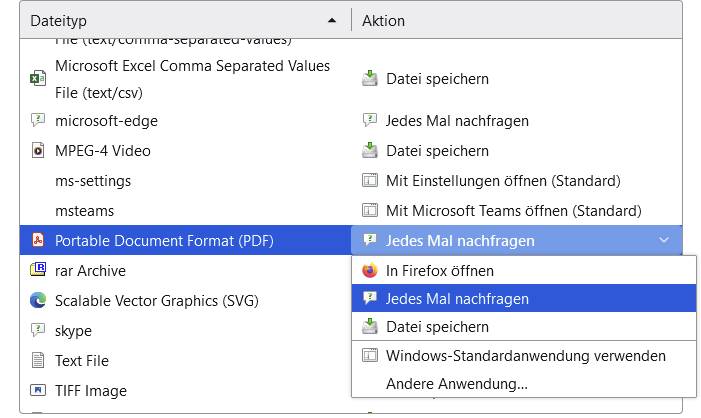
Task: Click the MPEG-4 Video file icon
Action: click(x=38, y=151)
